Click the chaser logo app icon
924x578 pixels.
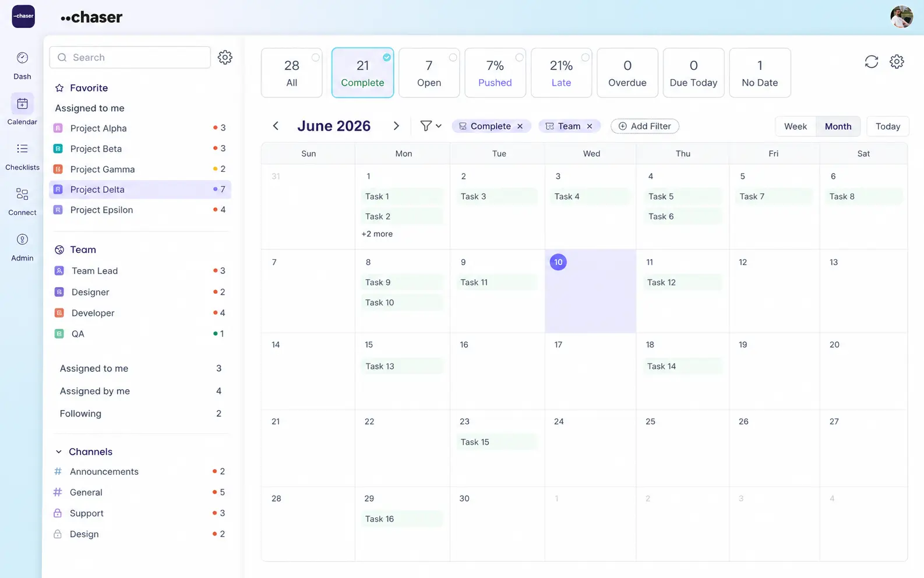tap(23, 16)
